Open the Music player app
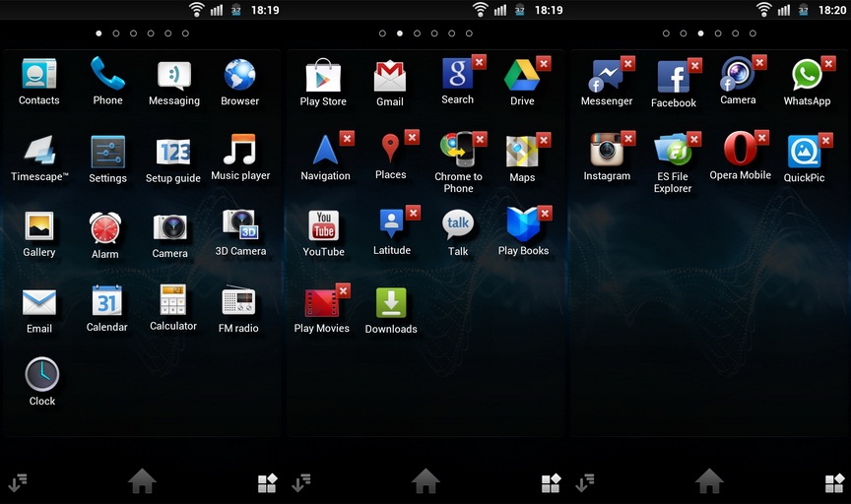The image size is (851, 504). 239,150
